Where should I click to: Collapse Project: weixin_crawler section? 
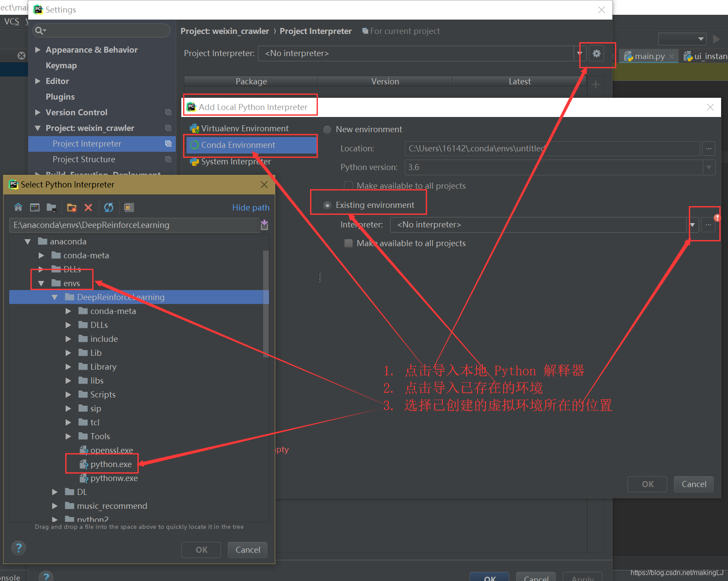(38, 128)
